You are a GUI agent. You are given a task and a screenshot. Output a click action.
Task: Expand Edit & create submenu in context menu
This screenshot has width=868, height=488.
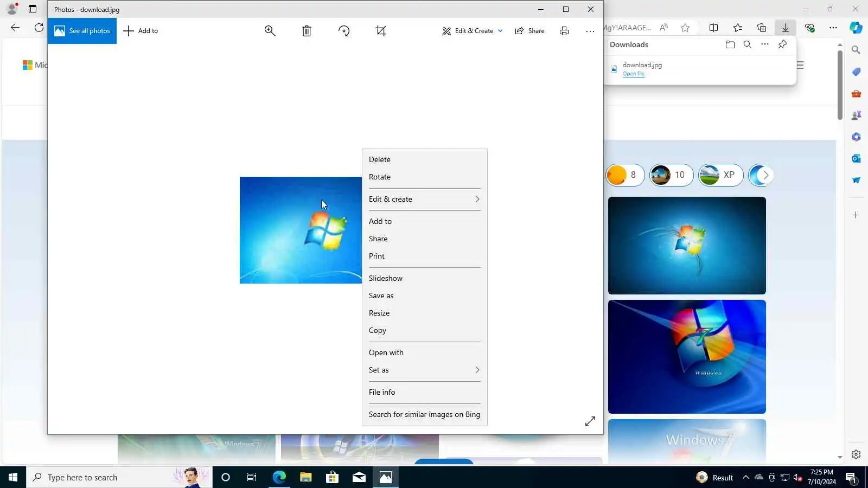pos(424,199)
